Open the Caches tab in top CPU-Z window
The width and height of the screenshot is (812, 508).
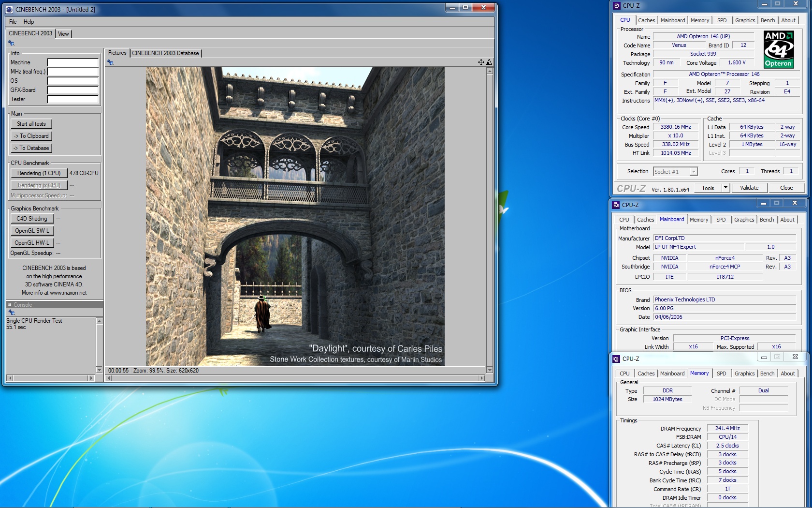pyautogui.click(x=646, y=20)
